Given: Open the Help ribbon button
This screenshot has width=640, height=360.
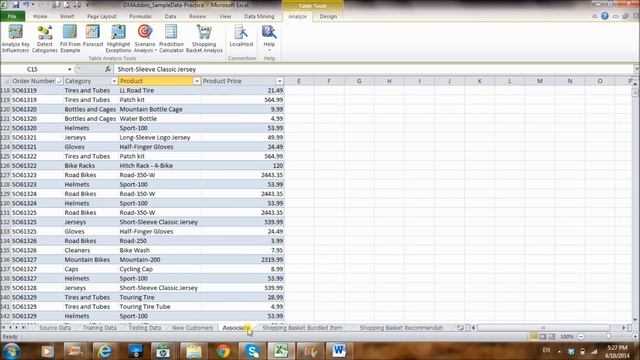Looking at the screenshot, I should pyautogui.click(x=269, y=38).
